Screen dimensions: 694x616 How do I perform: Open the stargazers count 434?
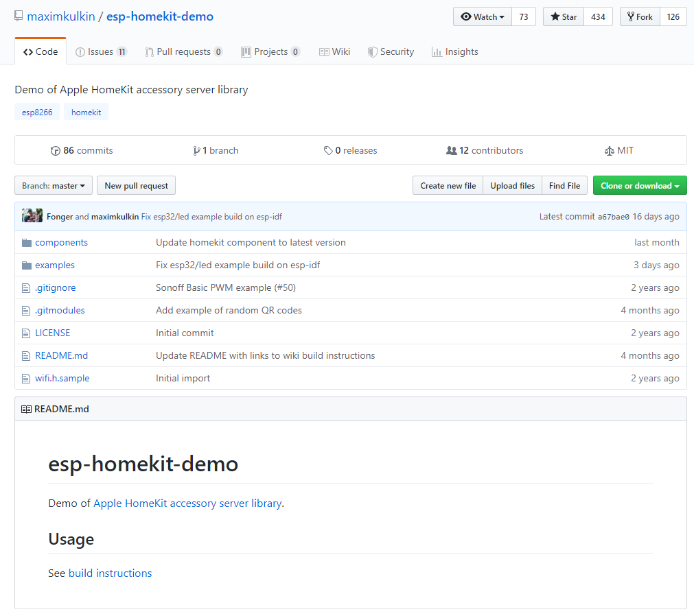598,16
